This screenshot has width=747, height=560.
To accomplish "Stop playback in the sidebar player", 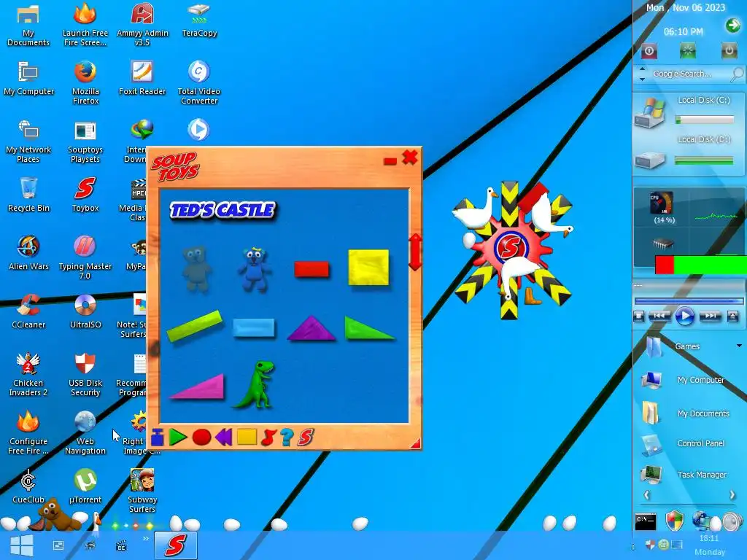I will click(x=639, y=316).
